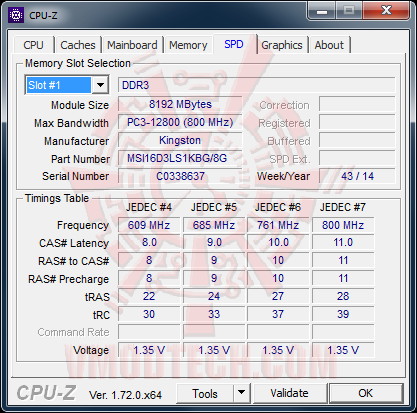Viewport: 417px width, 413px height.
Task: Click the Week/Year value 43 / 14
Action: (357, 176)
